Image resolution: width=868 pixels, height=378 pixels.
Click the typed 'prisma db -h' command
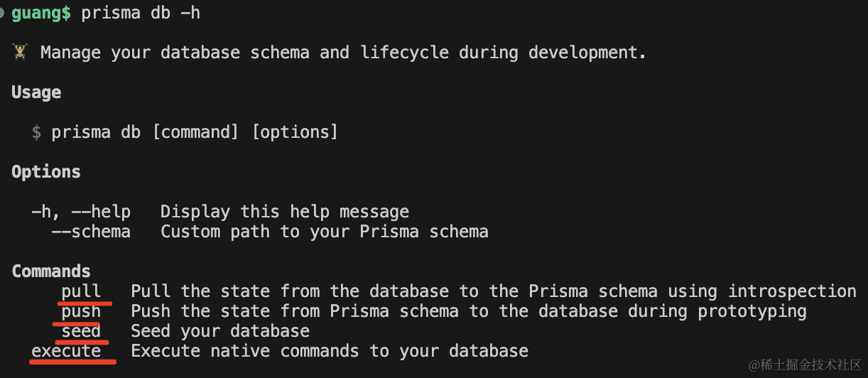pos(141,13)
